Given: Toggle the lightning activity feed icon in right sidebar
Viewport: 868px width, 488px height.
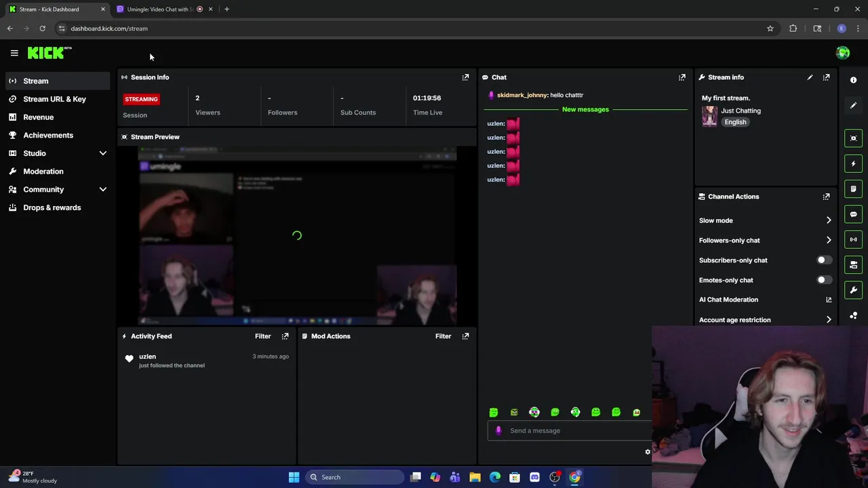Looking at the screenshot, I should point(854,163).
